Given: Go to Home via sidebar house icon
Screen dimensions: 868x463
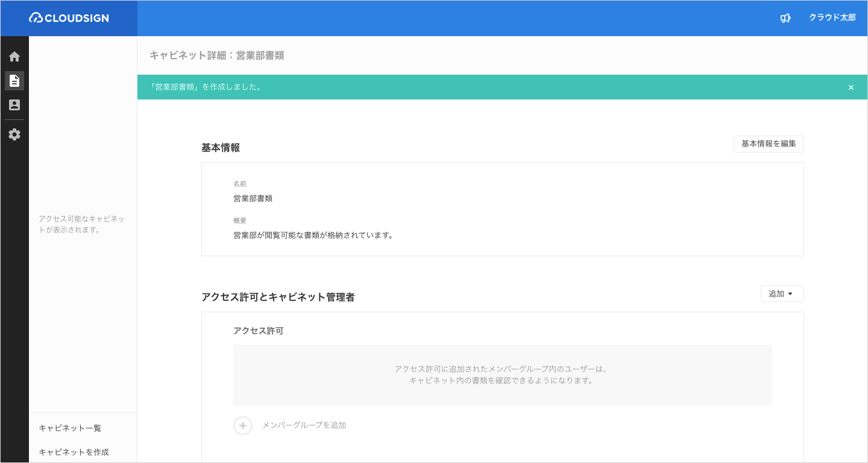Looking at the screenshot, I should [x=14, y=57].
